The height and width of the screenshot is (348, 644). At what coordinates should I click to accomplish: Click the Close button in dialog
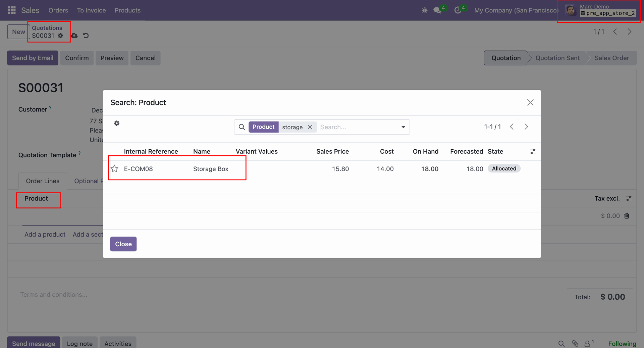tap(123, 244)
